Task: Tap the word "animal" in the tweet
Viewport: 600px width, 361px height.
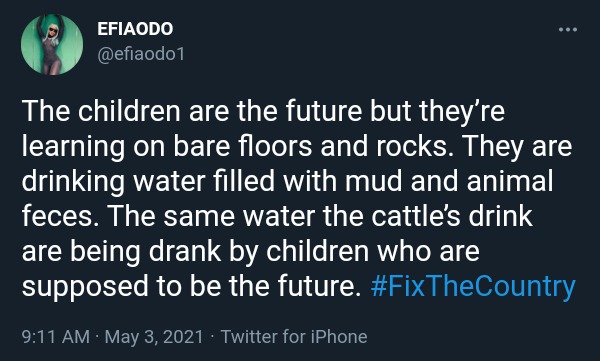Action: click(x=510, y=181)
